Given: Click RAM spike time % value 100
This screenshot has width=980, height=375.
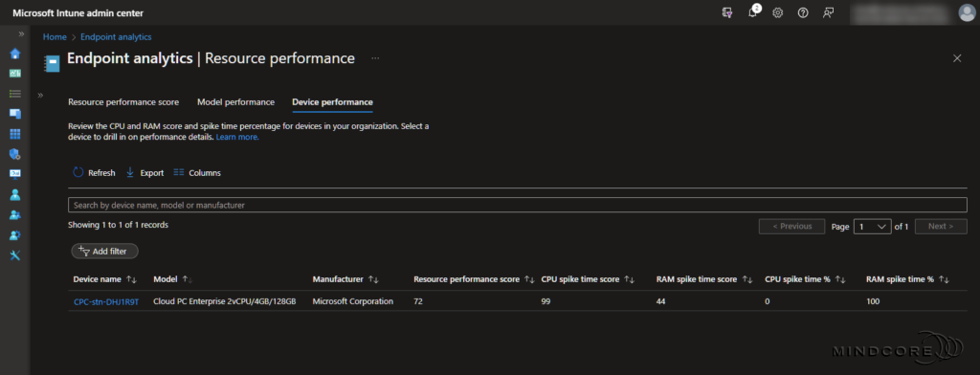Looking at the screenshot, I should click(x=873, y=301).
